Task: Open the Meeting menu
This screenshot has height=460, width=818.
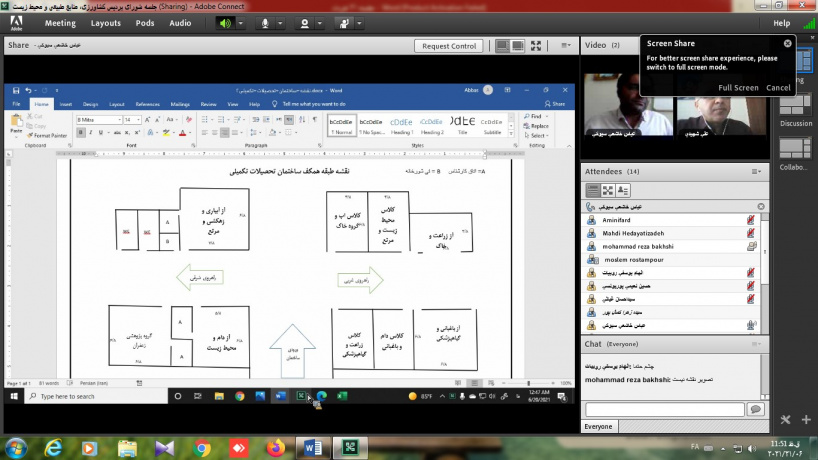Action: pyautogui.click(x=60, y=23)
